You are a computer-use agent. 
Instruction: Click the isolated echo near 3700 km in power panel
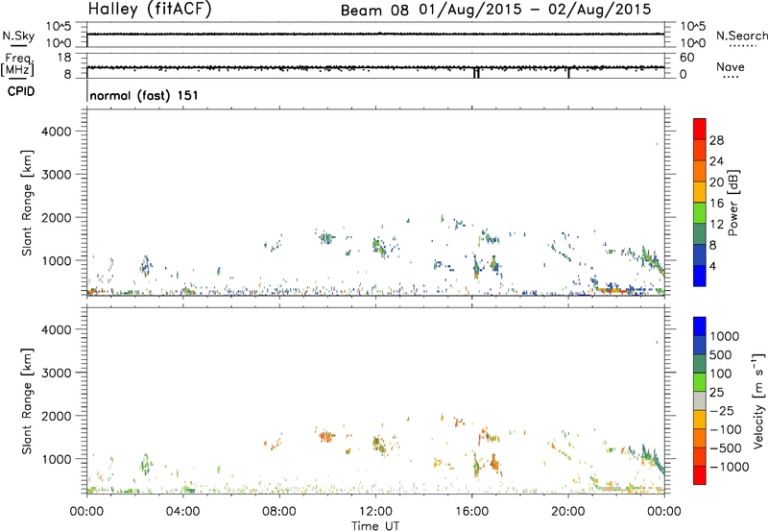pyautogui.click(x=657, y=143)
